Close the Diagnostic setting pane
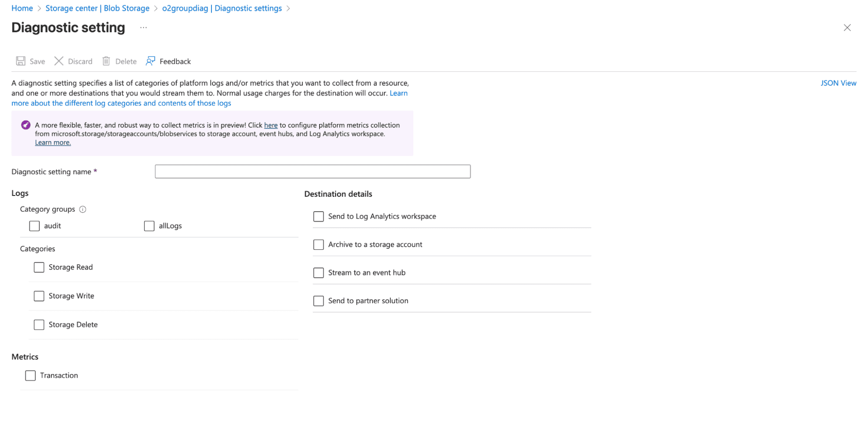Viewport: 868px width, 444px height. pos(847,27)
